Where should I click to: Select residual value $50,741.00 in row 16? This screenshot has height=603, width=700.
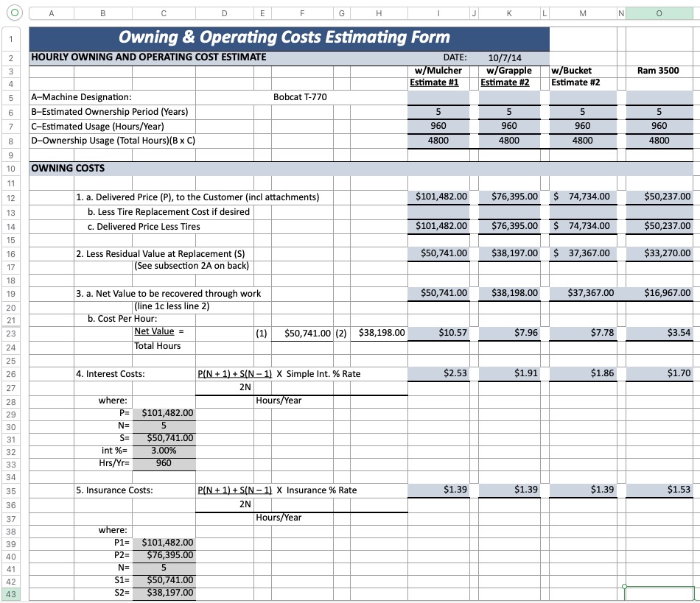click(438, 253)
